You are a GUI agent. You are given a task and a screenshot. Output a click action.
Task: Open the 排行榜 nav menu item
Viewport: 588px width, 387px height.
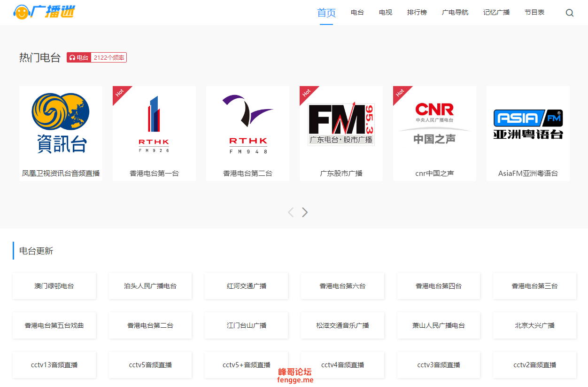click(x=417, y=13)
